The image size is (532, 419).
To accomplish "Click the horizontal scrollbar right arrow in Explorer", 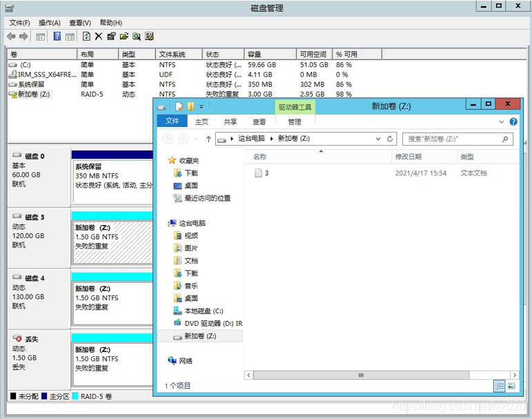I will 515,376.
